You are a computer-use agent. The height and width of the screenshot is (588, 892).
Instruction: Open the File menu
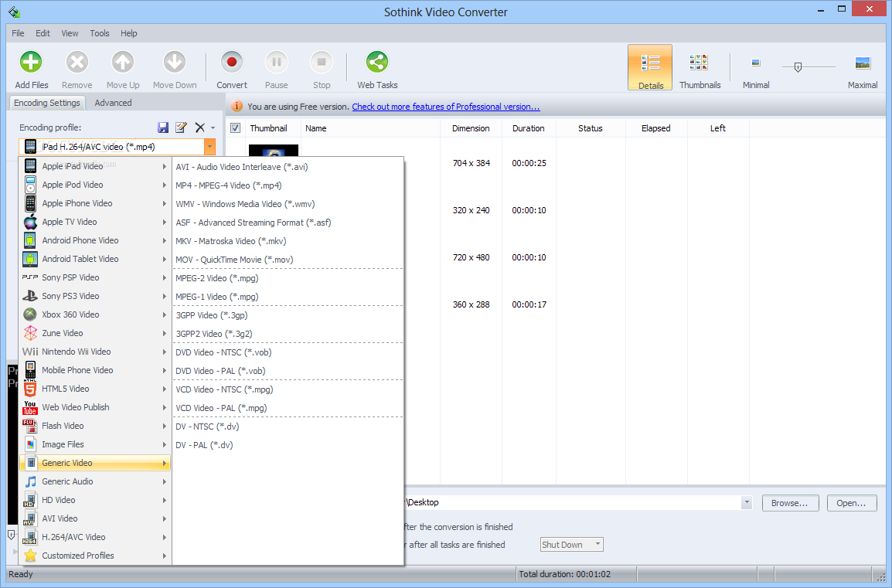click(x=19, y=33)
